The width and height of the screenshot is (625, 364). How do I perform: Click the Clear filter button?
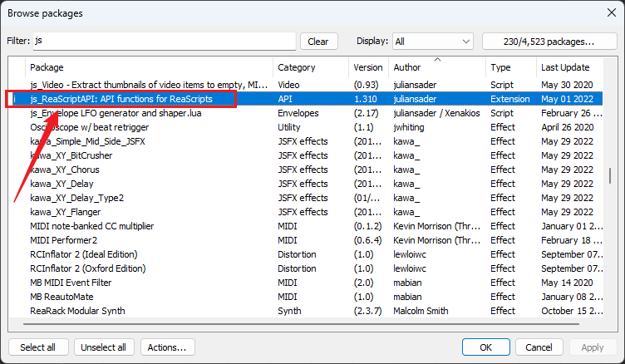pos(318,42)
